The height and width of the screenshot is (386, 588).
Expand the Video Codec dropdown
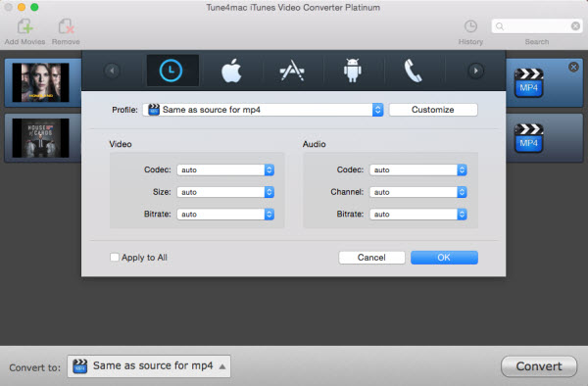point(225,169)
